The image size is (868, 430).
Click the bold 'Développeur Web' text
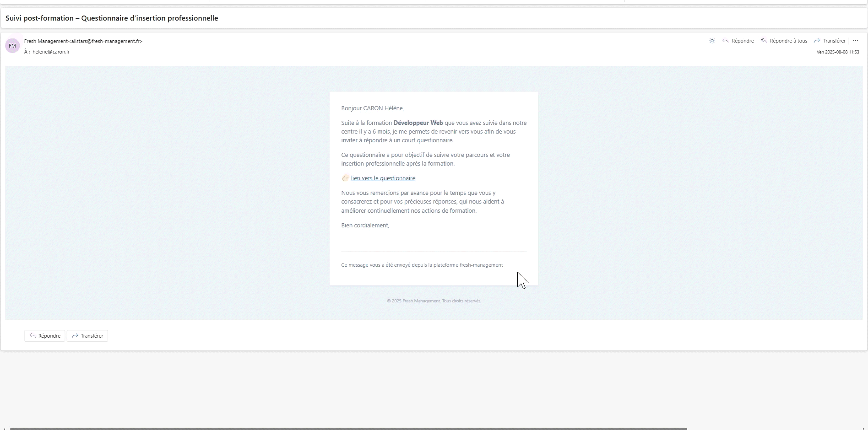click(x=418, y=123)
